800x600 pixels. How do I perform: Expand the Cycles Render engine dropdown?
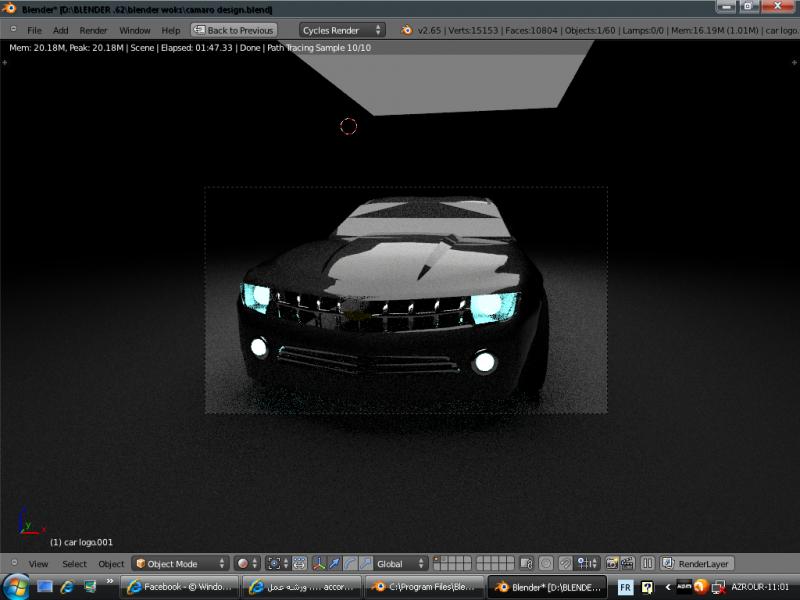click(x=342, y=30)
